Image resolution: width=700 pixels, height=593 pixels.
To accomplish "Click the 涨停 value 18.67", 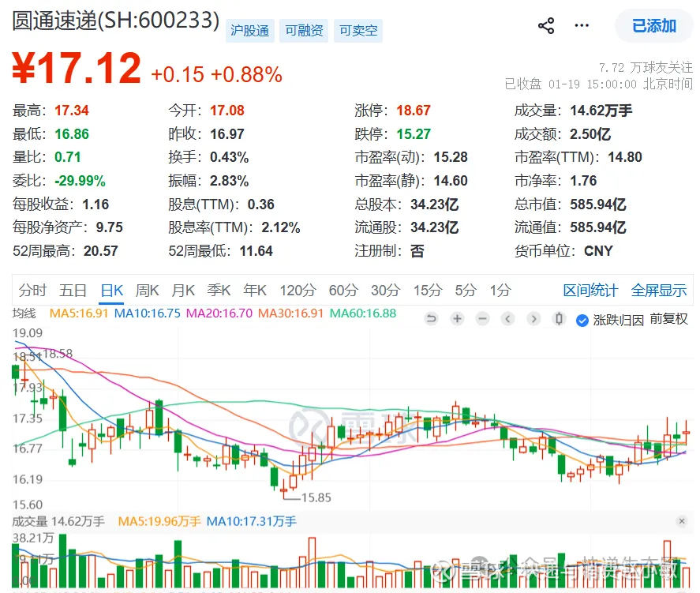I will [x=414, y=111].
